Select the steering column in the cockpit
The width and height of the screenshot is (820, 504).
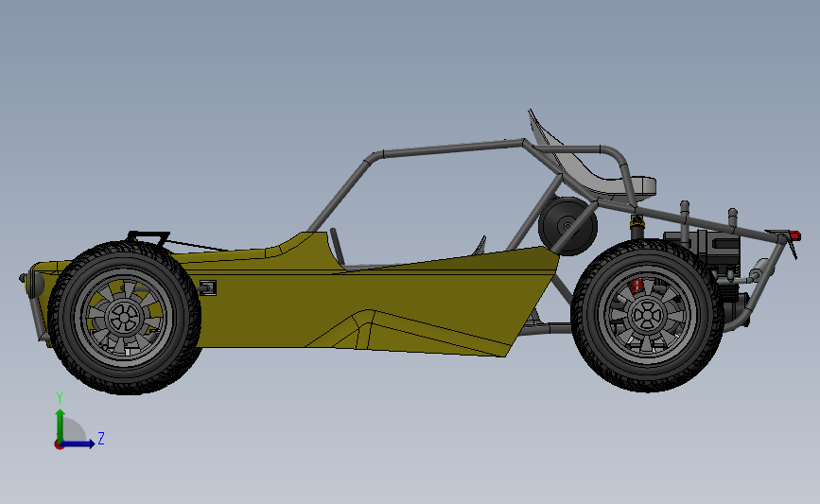(338, 246)
